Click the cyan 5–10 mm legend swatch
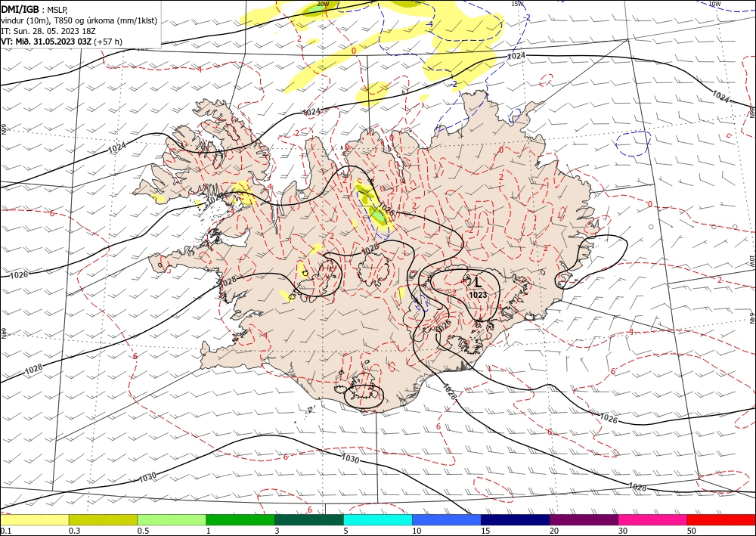Screen dimensions: 756x536 [378, 519]
